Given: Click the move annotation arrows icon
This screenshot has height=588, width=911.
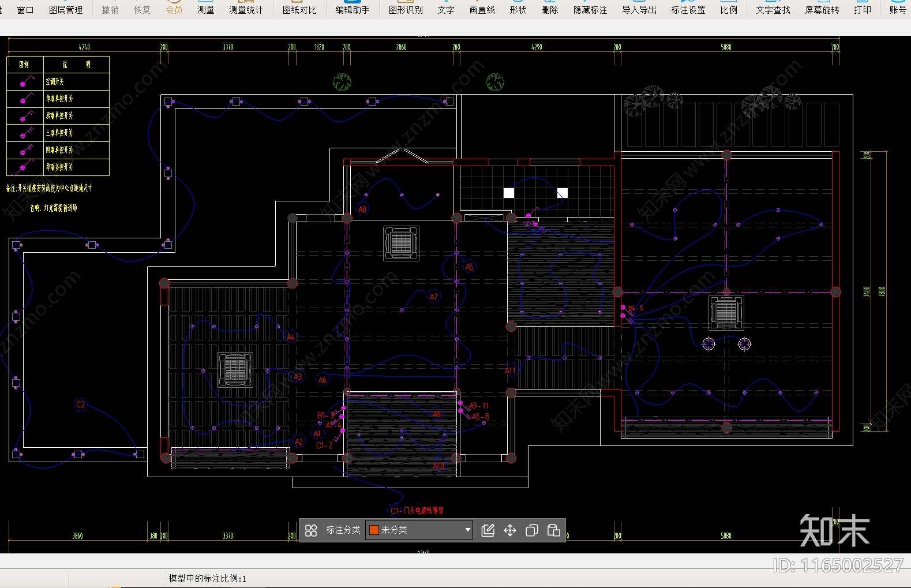Looking at the screenshot, I should pos(510,530).
